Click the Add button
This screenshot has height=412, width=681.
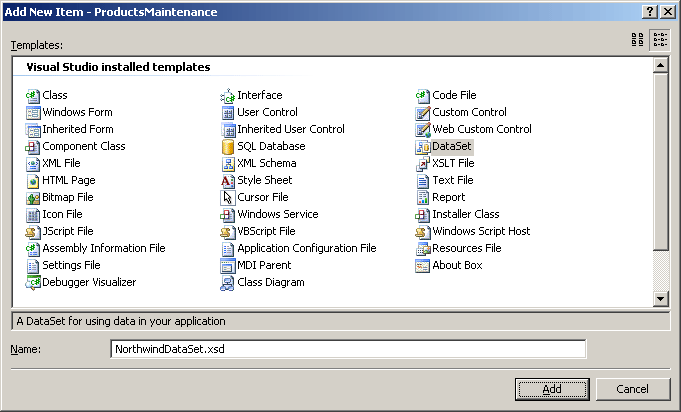click(x=552, y=389)
